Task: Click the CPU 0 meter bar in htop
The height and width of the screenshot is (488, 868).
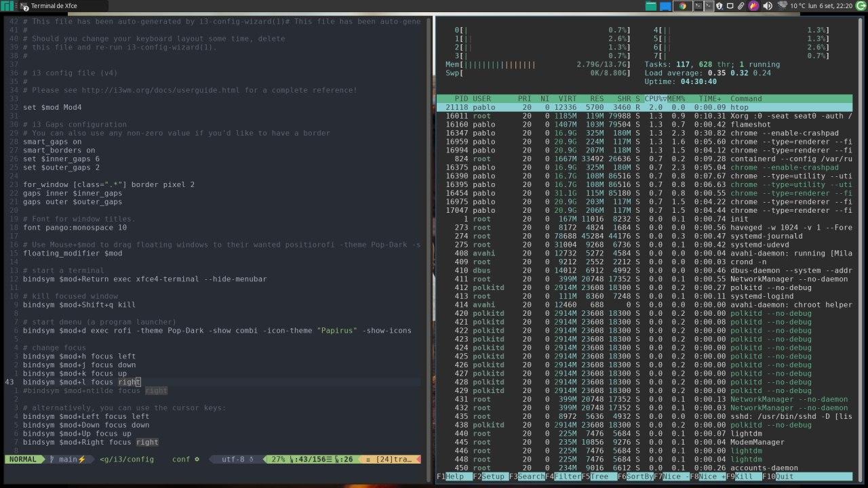Action: click(x=544, y=30)
